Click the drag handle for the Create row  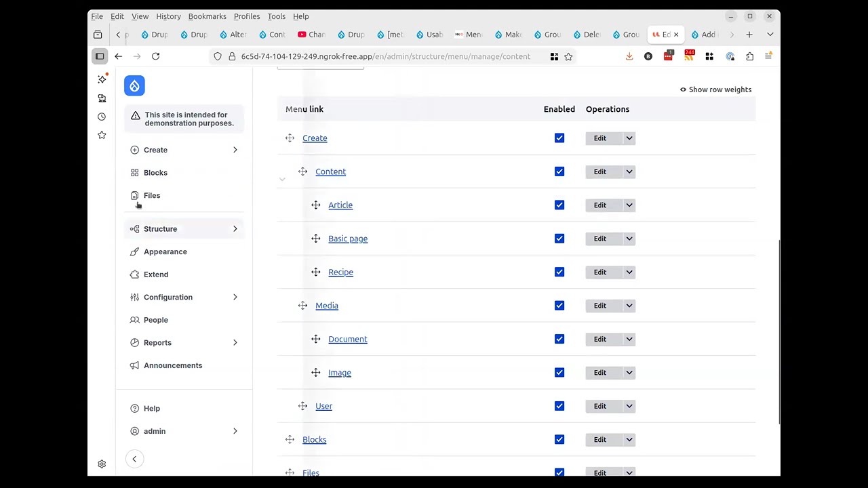point(290,138)
